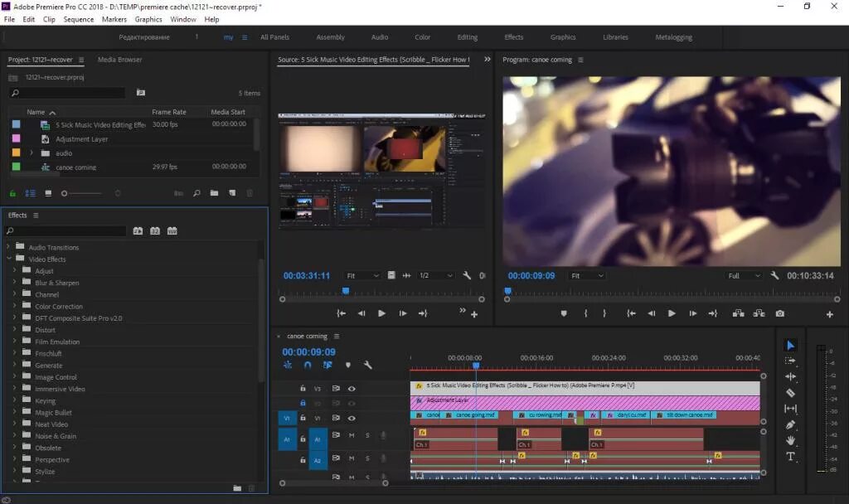Select the Type tool
The height and width of the screenshot is (504, 849).
click(x=790, y=457)
